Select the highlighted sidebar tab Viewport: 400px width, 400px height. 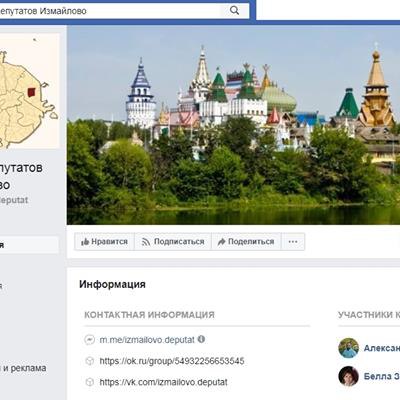[x=29, y=245]
